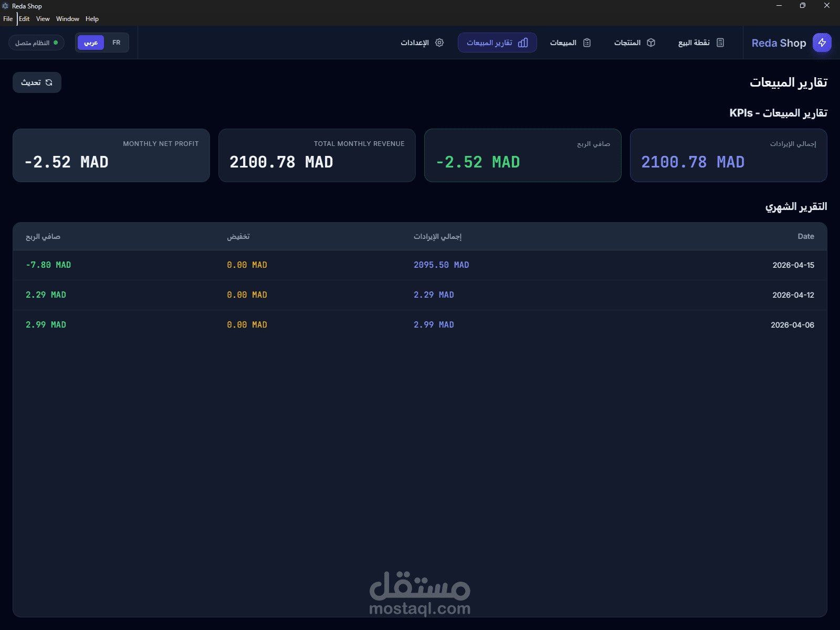The height and width of the screenshot is (630, 840).
Task: Select the TOTAL MONTHLY REVENUE card title
Action: [x=359, y=144]
